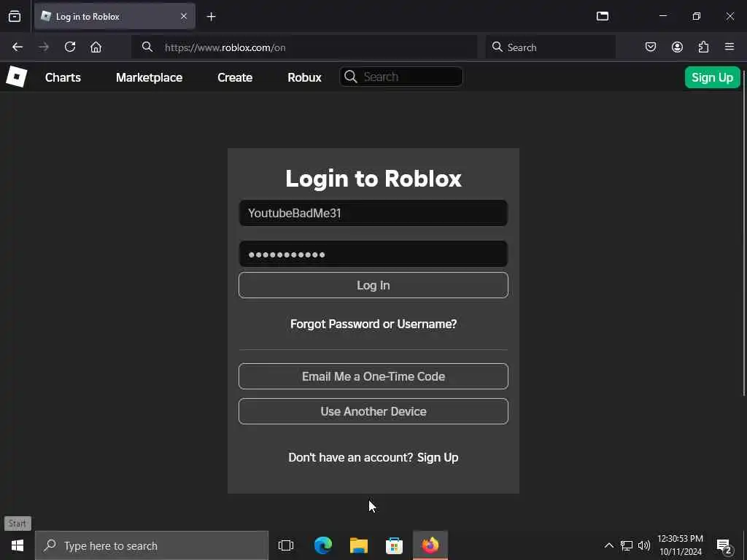Click the address bar search icon
747x560 pixels.
point(147,47)
